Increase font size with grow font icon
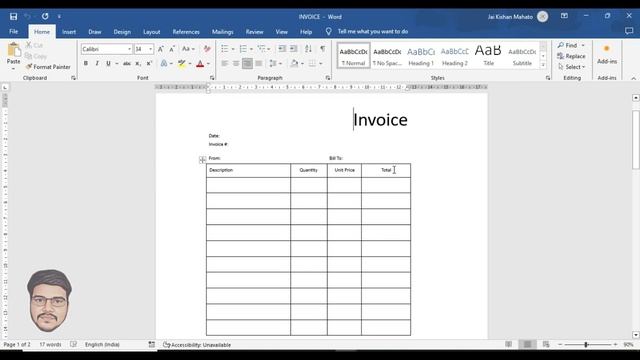Screen dimensions: 640x360 click(161, 49)
